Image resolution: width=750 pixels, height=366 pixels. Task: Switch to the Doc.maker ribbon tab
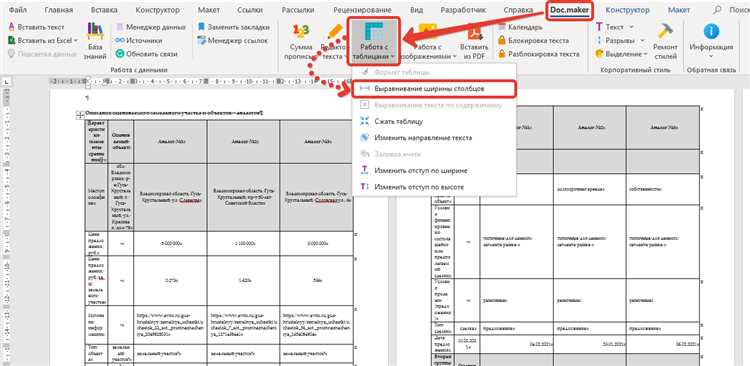click(x=569, y=10)
